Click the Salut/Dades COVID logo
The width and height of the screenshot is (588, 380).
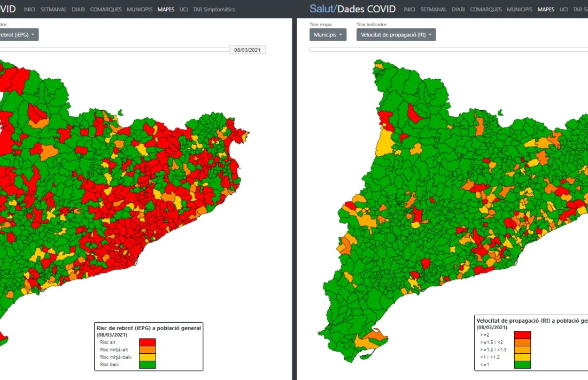[352, 9]
